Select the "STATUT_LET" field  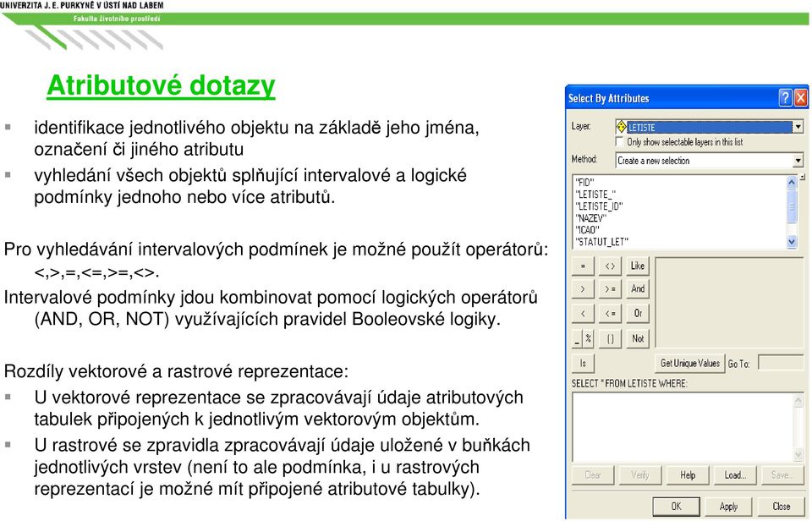click(x=601, y=241)
